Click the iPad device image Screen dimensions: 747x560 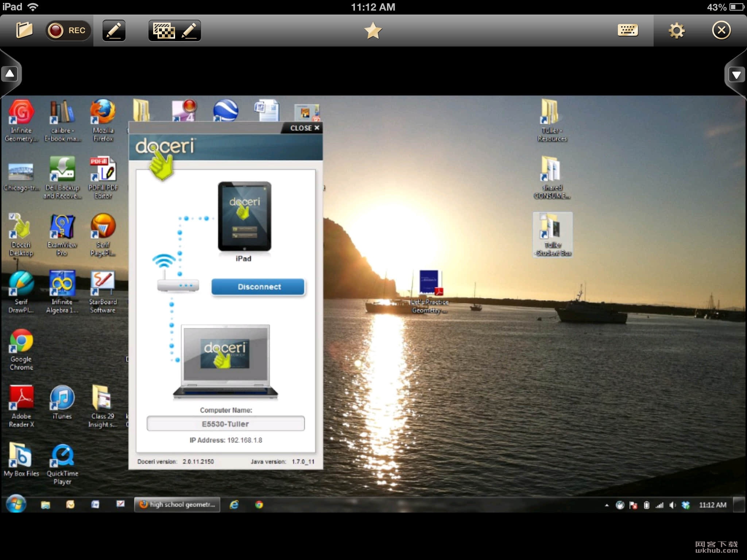point(244,217)
